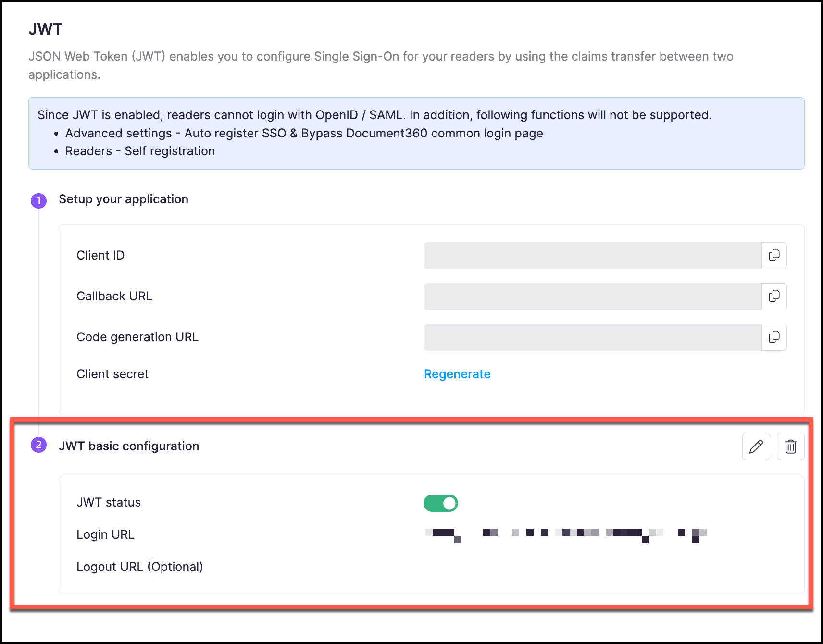Screen dimensions: 823x644
Task: Delete JWT configuration using trash icon
Action: click(x=790, y=446)
